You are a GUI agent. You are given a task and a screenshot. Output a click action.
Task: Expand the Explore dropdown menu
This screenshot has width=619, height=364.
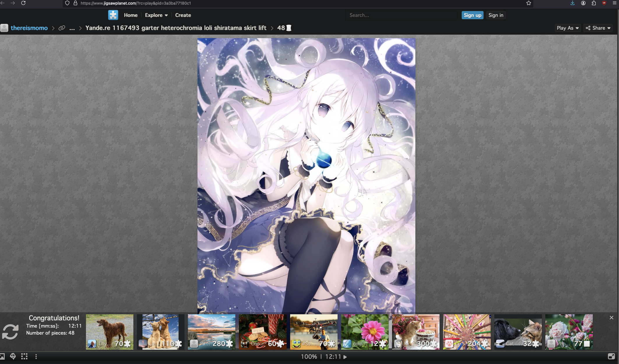[x=156, y=15]
